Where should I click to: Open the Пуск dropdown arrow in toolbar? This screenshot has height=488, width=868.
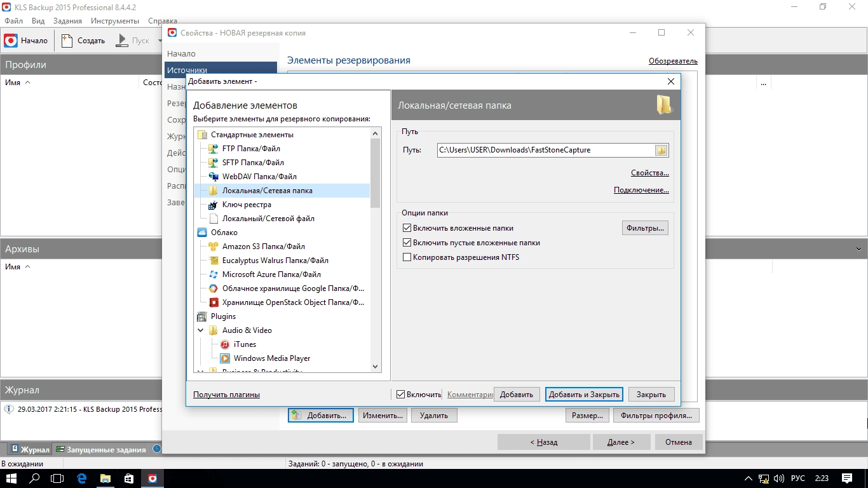[x=159, y=41]
